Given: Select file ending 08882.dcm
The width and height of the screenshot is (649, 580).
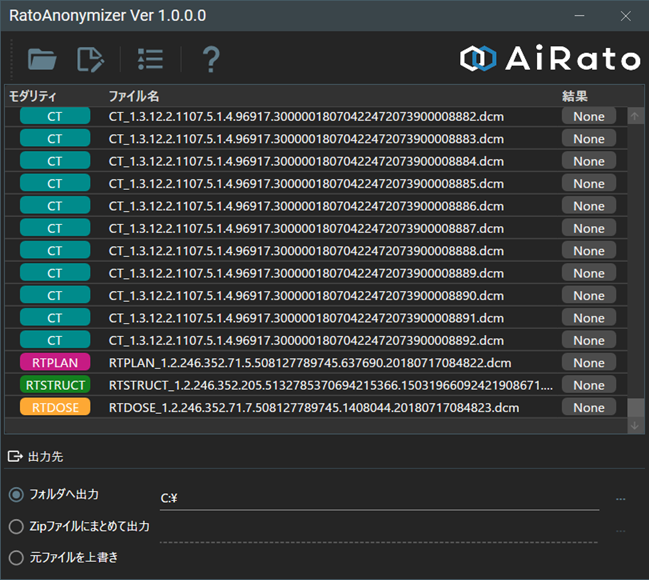Looking at the screenshot, I should click(306, 116).
